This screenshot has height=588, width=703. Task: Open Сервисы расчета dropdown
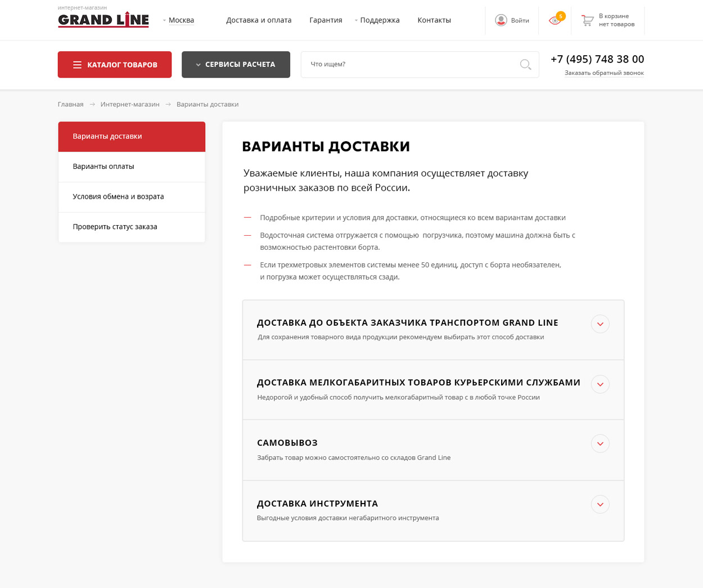[236, 64]
